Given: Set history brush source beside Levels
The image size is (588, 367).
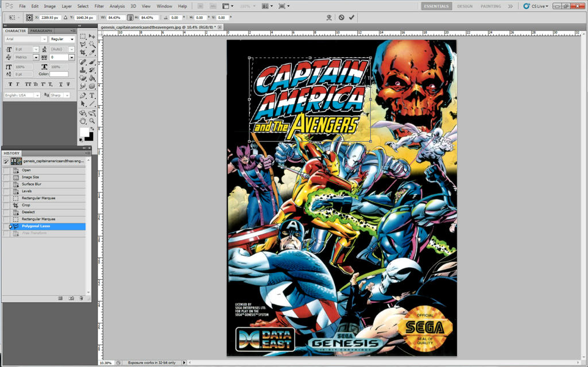Looking at the screenshot, I should tap(6, 191).
